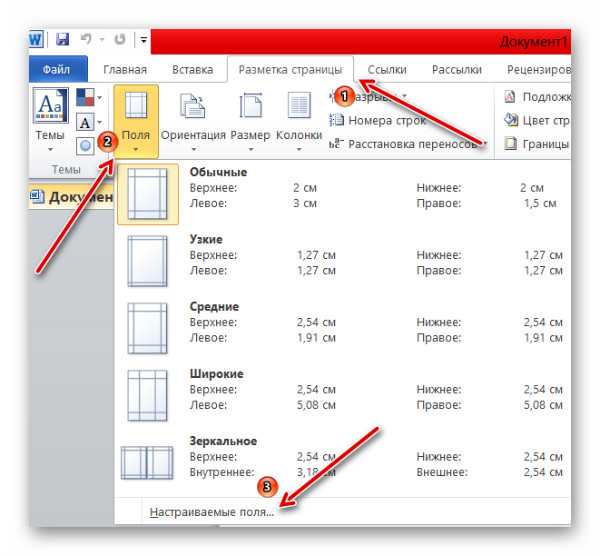This screenshot has height=556, width=600.
Task: Open Настраиваемые поля custom margins
Action: [212, 512]
